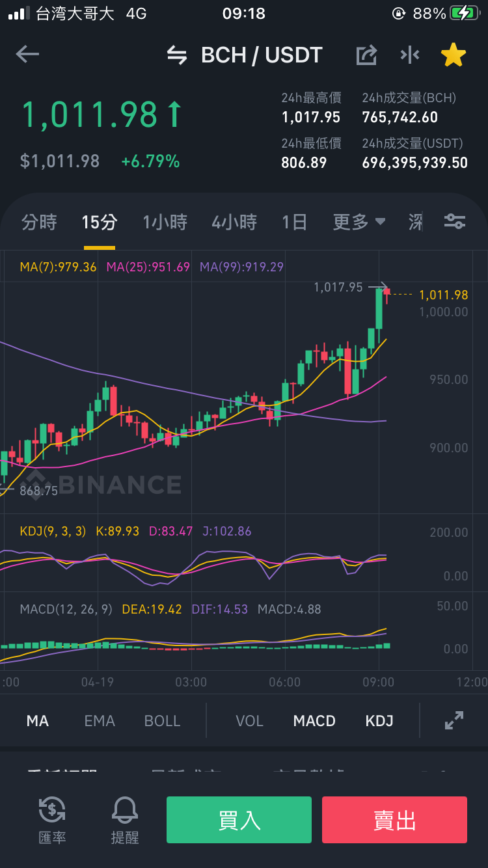Tap the red 賣出 sell button
The width and height of the screenshot is (488, 868).
click(x=394, y=820)
